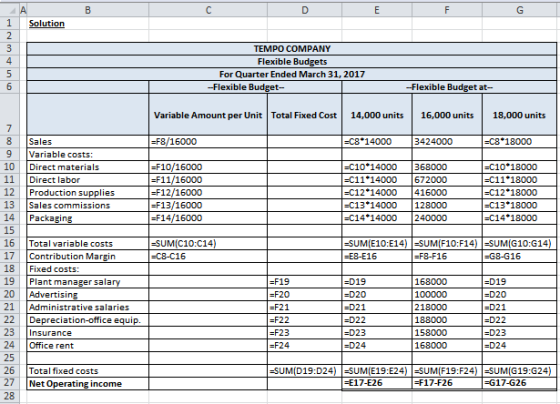Select column G header
The height and width of the screenshot is (404, 560).
pos(520,10)
